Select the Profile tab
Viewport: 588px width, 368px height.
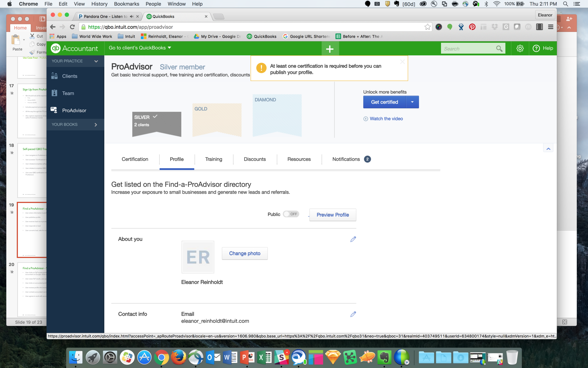[x=177, y=159]
